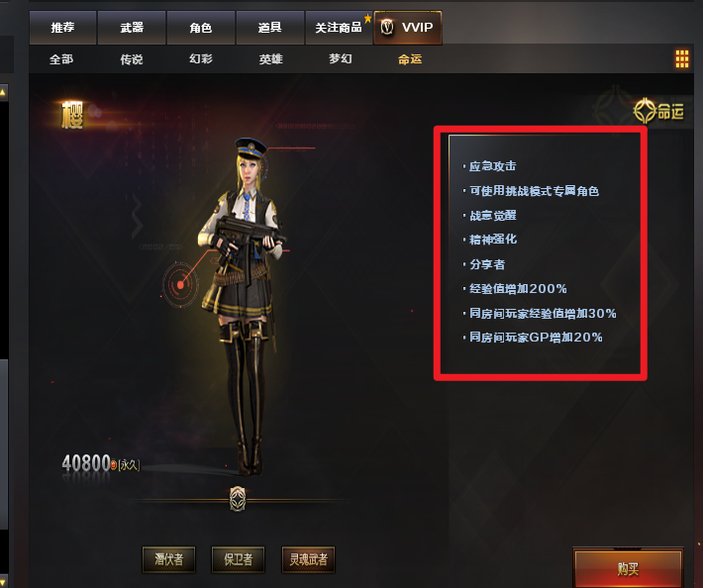
Task: Click the character preview model
Action: 245,306
